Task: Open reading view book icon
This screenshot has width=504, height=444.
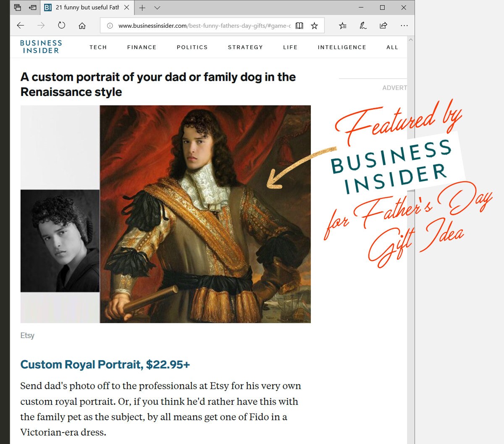Action: click(x=299, y=26)
